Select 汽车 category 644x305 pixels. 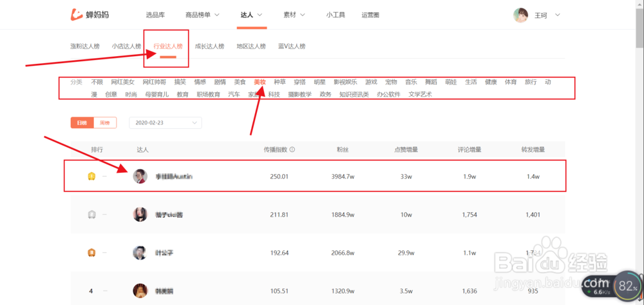[x=234, y=95]
